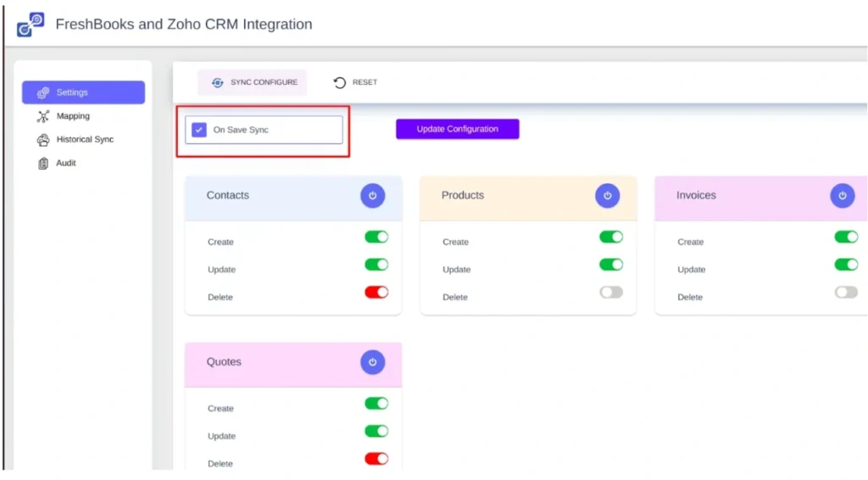Viewport: 868px width, 480px height.
Task: Click the Invoices card header
Action: (x=760, y=198)
